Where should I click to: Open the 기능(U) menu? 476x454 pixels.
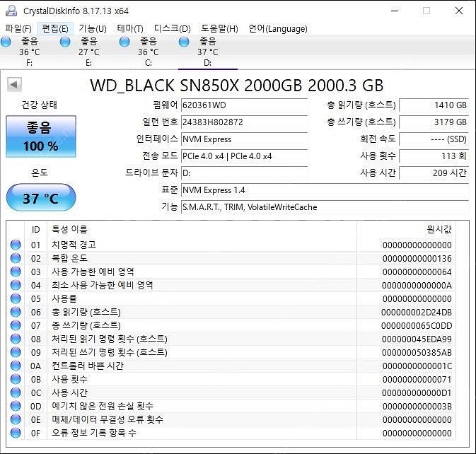(93, 29)
